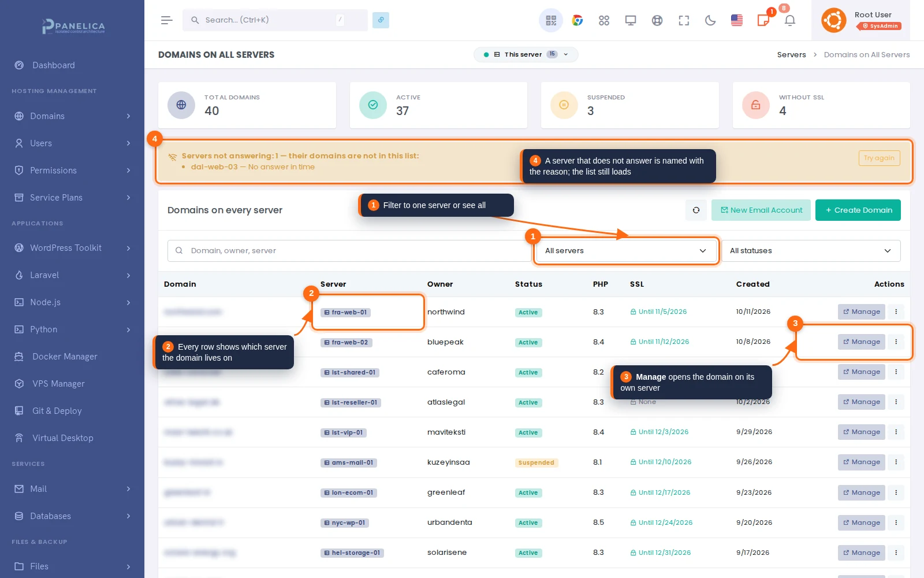Viewport: 924px width, 578px height.
Task: Expand the Service Plans menu
Action: pyautogui.click(x=72, y=198)
